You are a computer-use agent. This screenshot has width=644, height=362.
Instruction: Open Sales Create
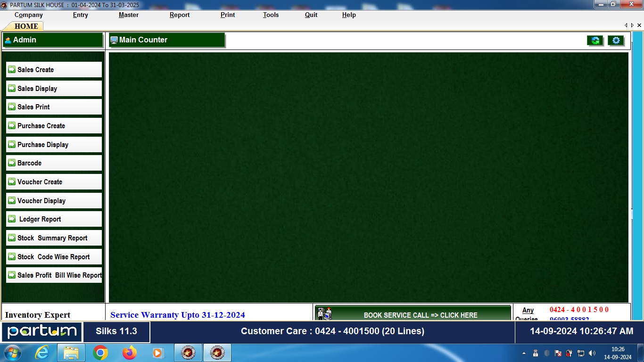tap(54, 70)
